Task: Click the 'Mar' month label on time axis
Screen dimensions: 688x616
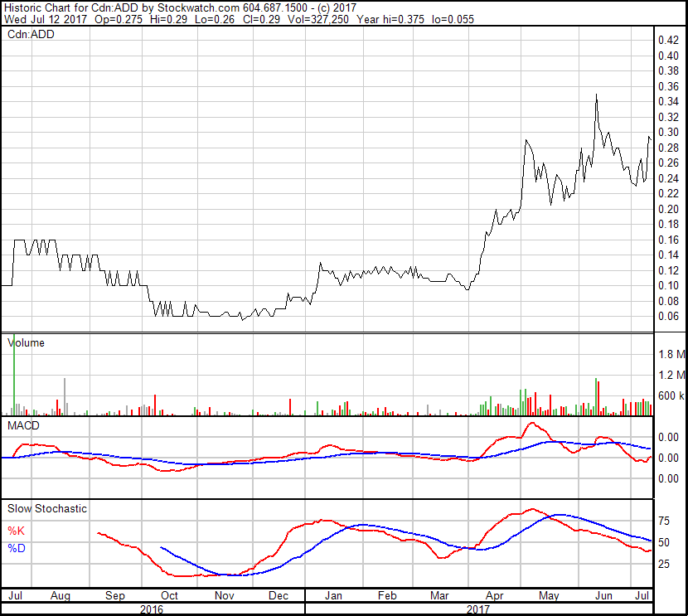Action: pyautogui.click(x=439, y=595)
